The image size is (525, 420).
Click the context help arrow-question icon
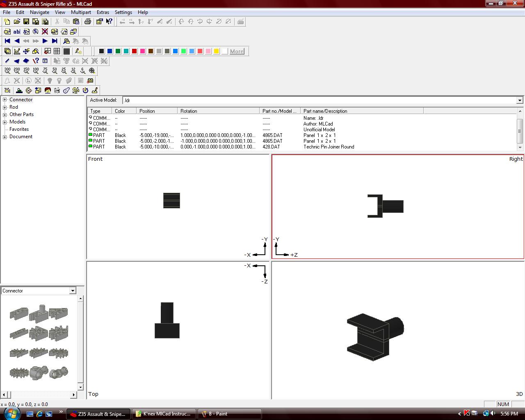point(109,22)
